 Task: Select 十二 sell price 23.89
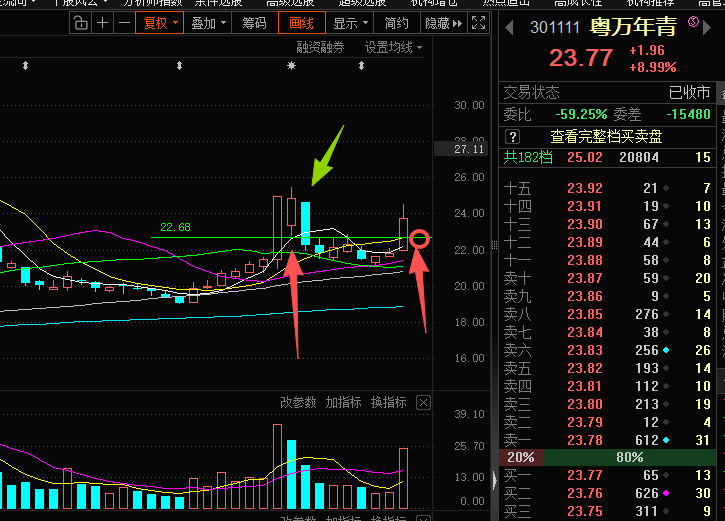point(585,243)
